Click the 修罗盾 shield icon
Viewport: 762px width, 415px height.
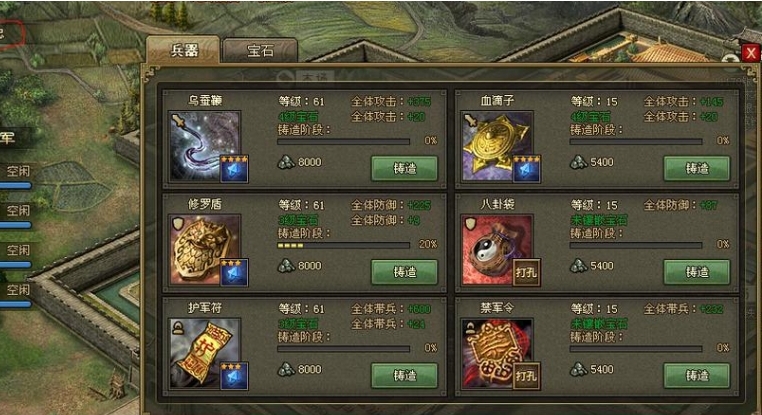204,249
